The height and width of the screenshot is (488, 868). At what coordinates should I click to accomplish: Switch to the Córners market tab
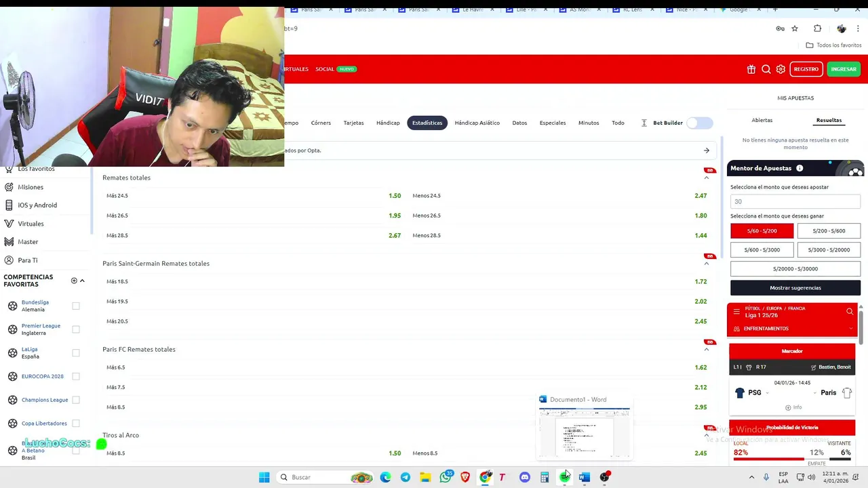(321, 123)
